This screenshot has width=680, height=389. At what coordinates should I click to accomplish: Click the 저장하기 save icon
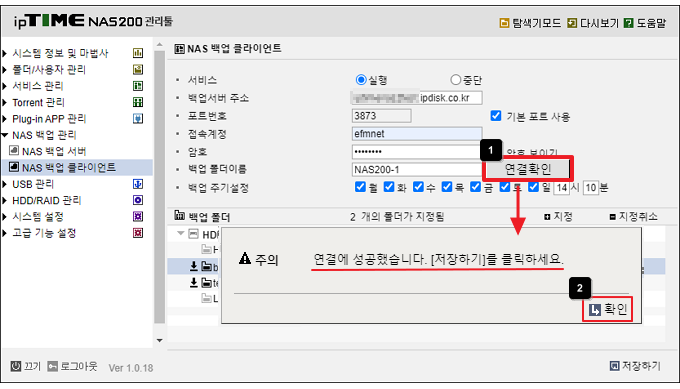tap(615, 366)
